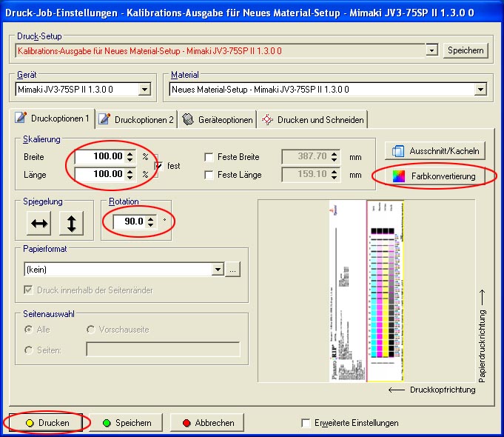Open the Geräteoptionen tab
This screenshot has width=504, height=437.
pos(218,119)
